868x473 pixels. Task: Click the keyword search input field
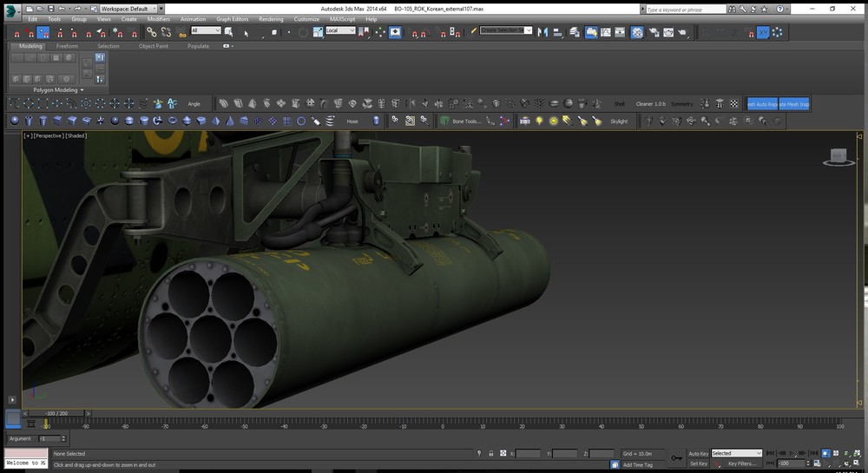(x=684, y=9)
